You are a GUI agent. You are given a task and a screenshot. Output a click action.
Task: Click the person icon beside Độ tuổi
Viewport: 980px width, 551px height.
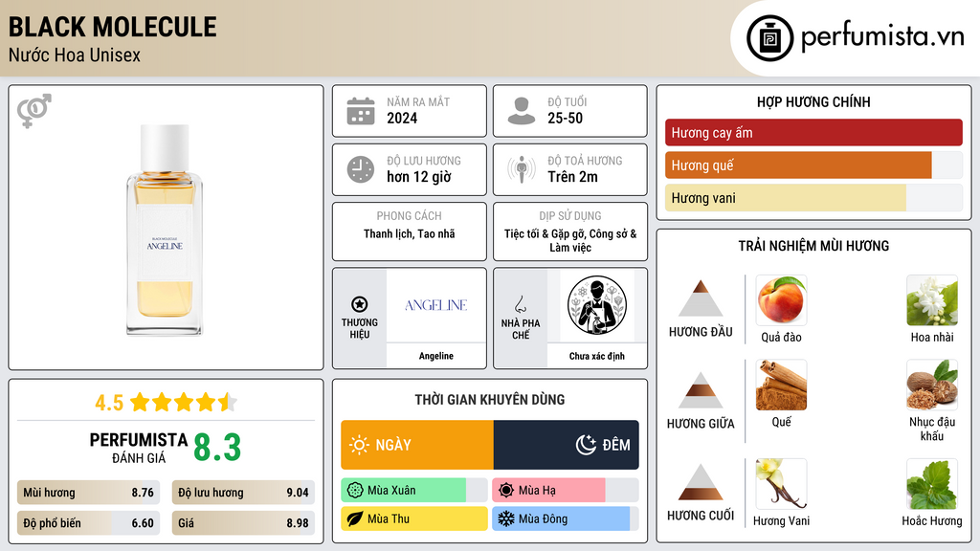pos(522,111)
